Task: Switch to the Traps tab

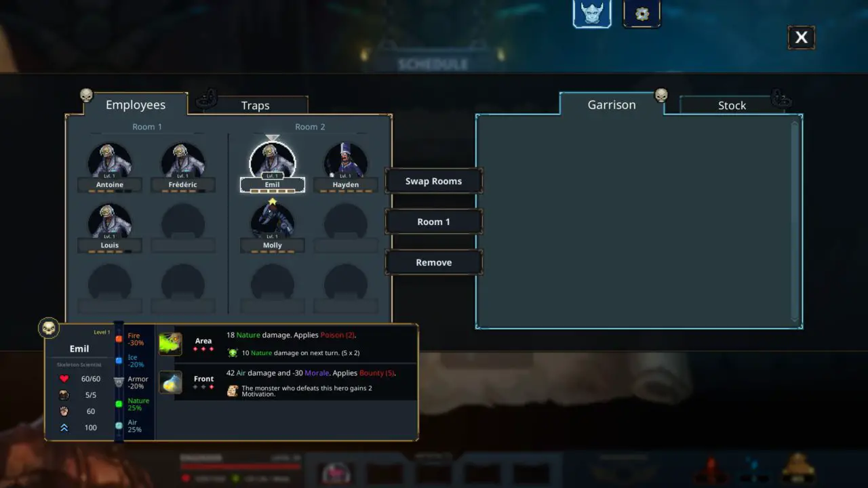Action: click(x=255, y=105)
